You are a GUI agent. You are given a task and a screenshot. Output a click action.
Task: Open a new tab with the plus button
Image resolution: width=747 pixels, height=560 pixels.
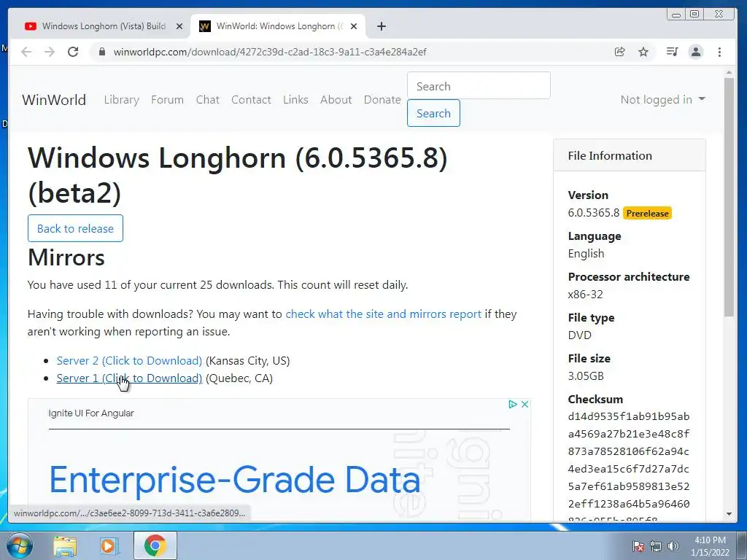click(x=381, y=27)
